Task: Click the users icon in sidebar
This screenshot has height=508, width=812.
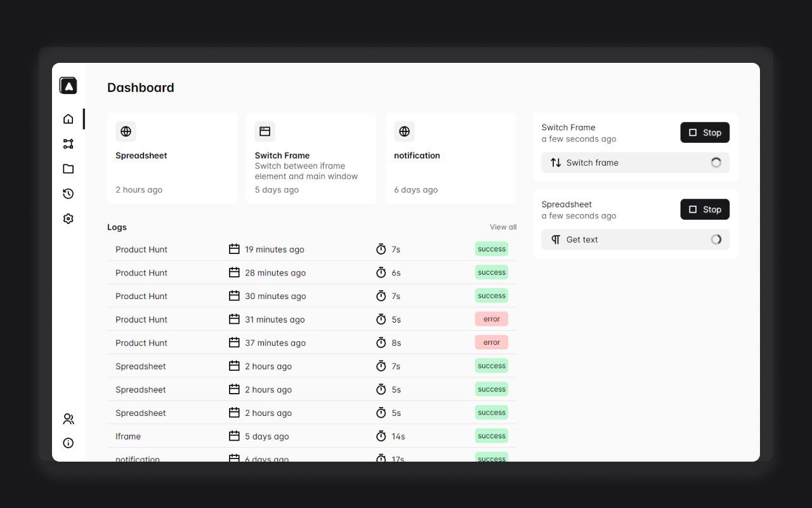Action: (69, 419)
